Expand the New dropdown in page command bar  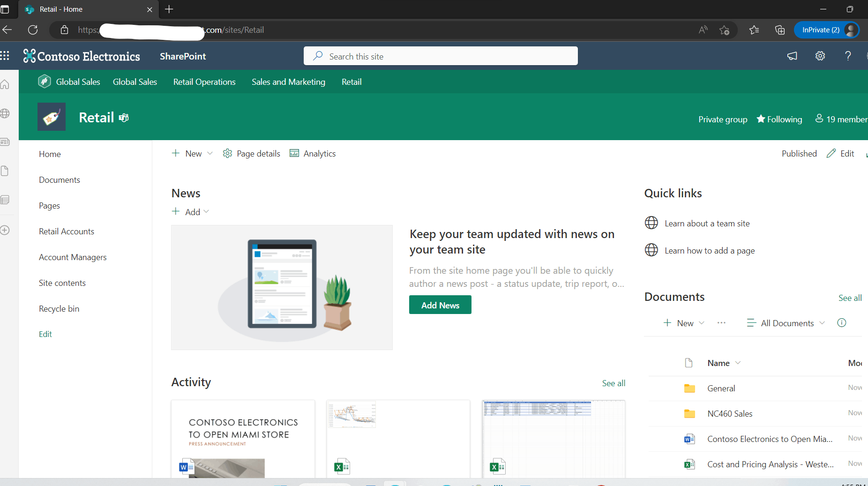coord(210,153)
